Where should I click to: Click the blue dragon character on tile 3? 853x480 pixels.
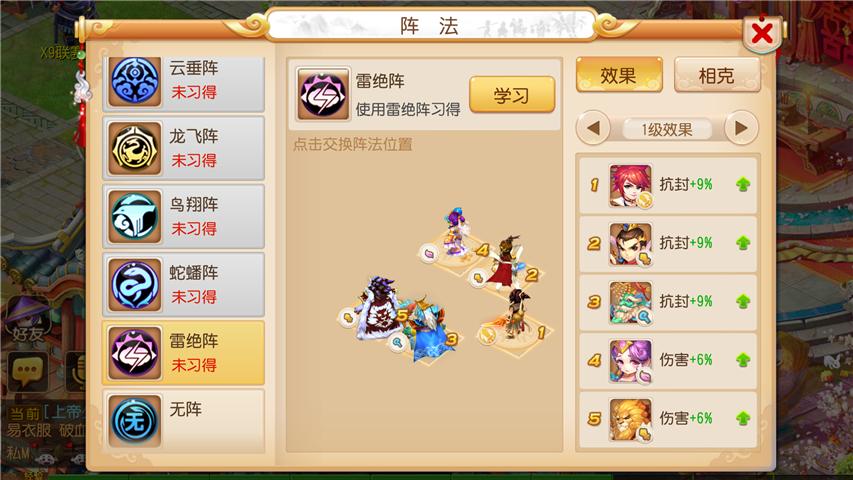tap(428, 328)
